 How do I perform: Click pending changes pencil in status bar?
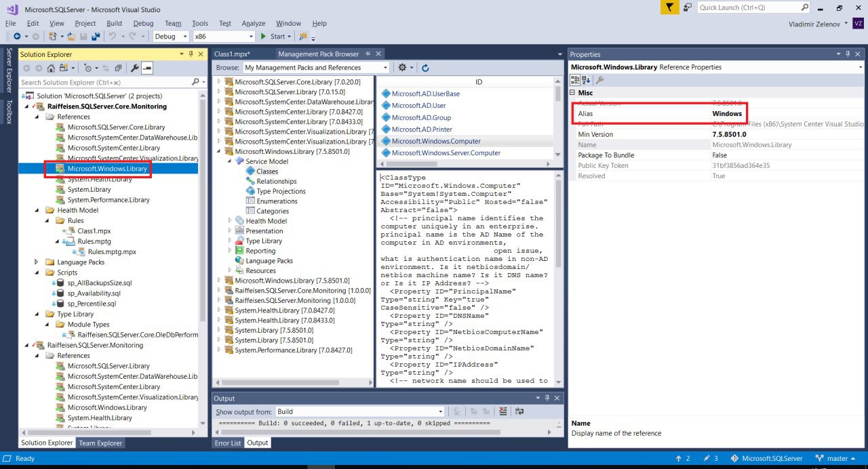pos(711,459)
